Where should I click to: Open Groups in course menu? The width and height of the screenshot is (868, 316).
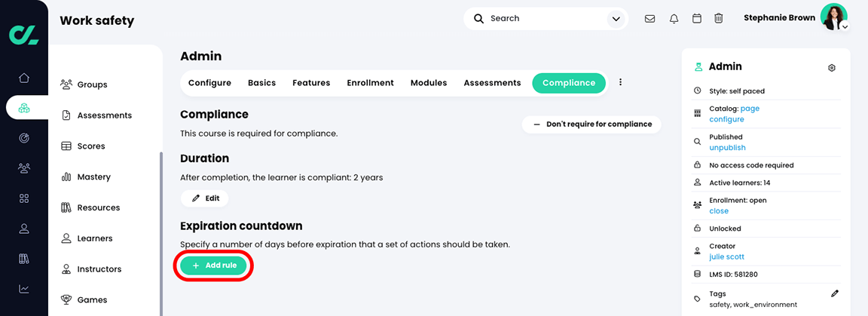click(84, 84)
